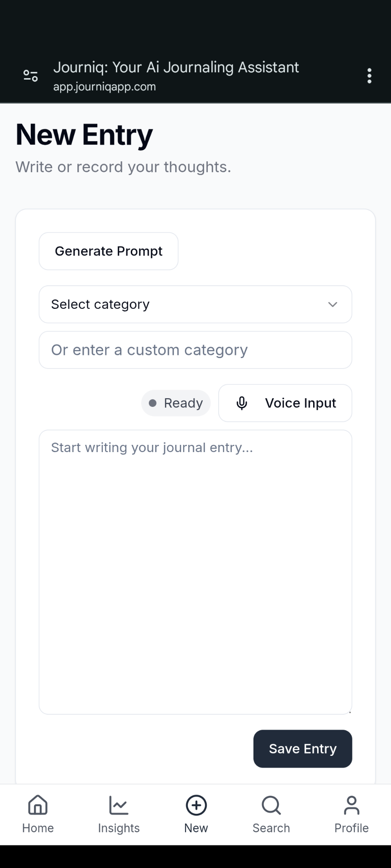Grab the text area resize handle corner
Viewport: 391px width, 868px height.
point(349,712)
